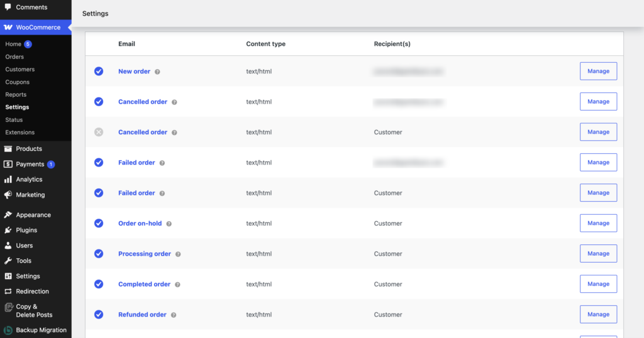Open the Customers submenu item

[19, 69]
